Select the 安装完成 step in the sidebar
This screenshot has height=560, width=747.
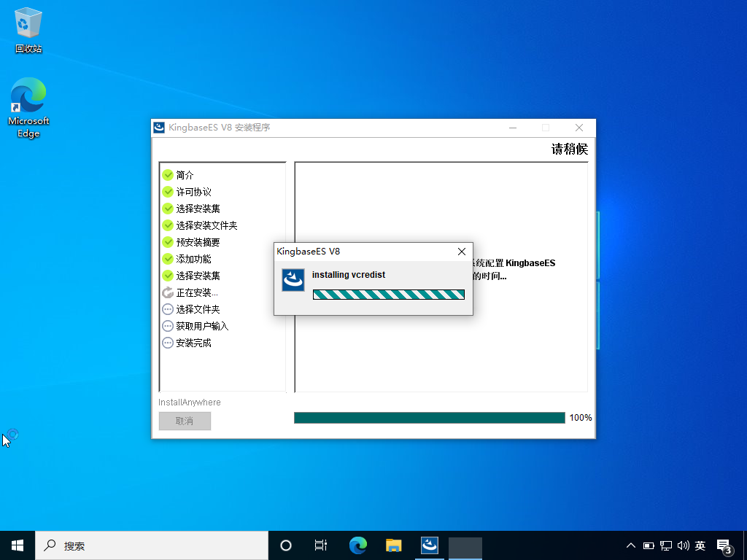pyautogui.click(x=193, y=343)
